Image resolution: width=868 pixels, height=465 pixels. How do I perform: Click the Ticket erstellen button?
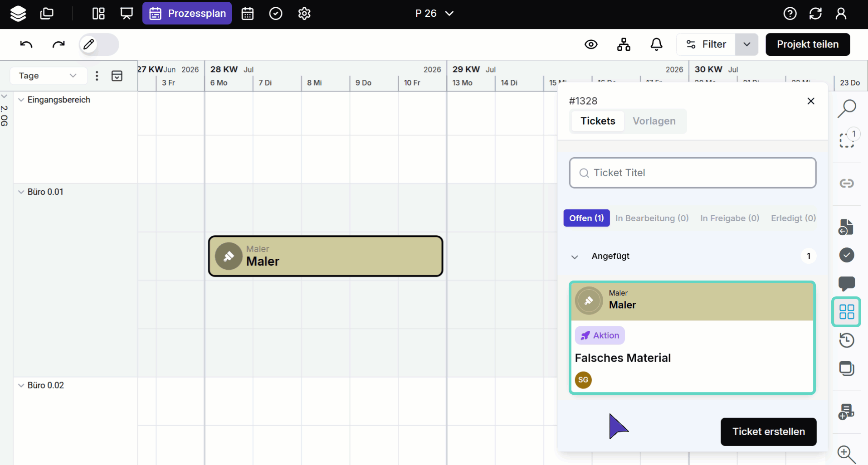tap(768, 431)
